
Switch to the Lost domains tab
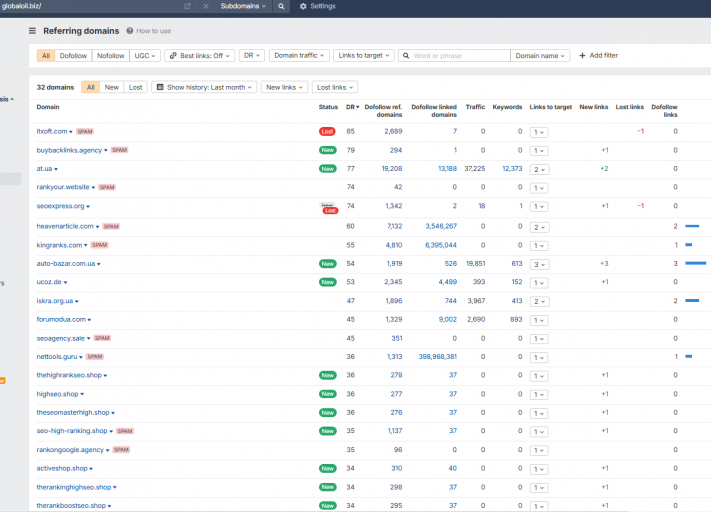[135, 87]
